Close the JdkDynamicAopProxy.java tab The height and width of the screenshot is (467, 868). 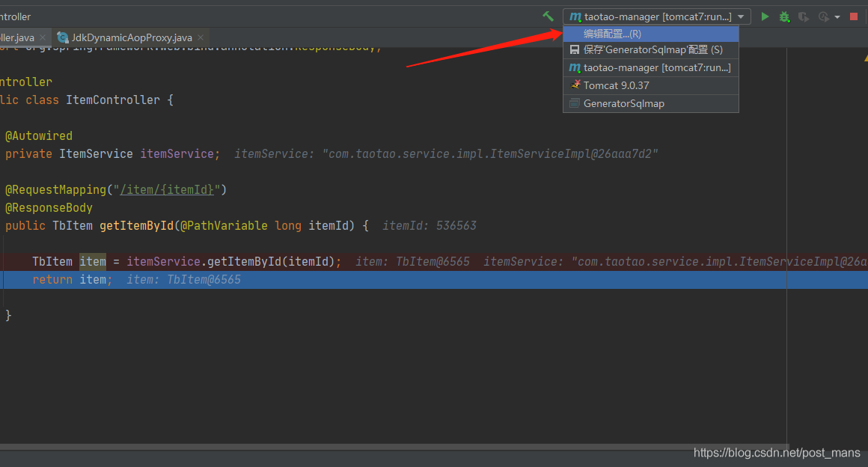tap(199, 36)
